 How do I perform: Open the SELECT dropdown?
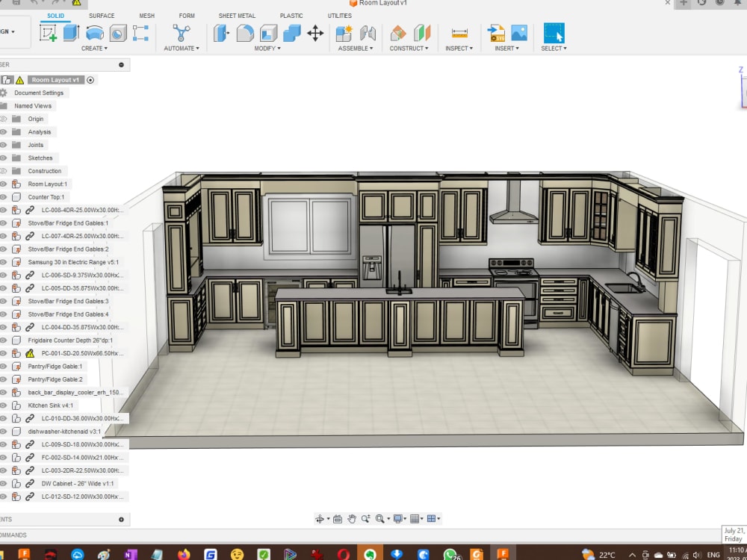[553, 49]
